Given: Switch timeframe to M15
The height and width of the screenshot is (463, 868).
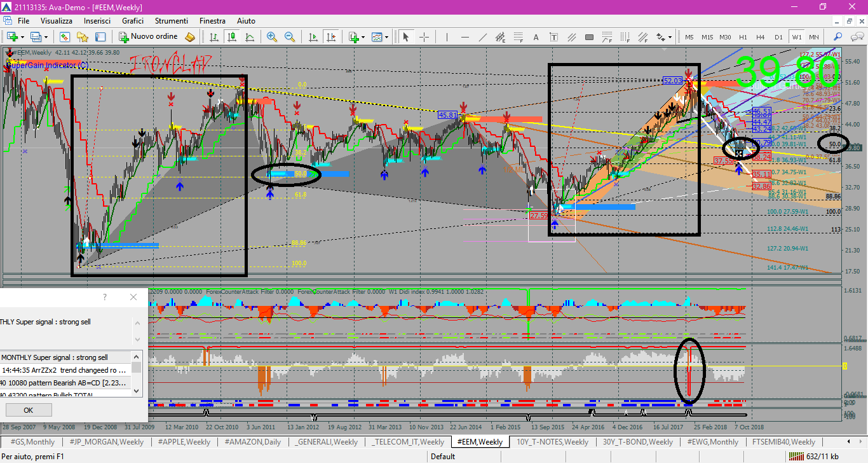Looking at the screenshot, I should pyautogui.click(x=707, y=37).
